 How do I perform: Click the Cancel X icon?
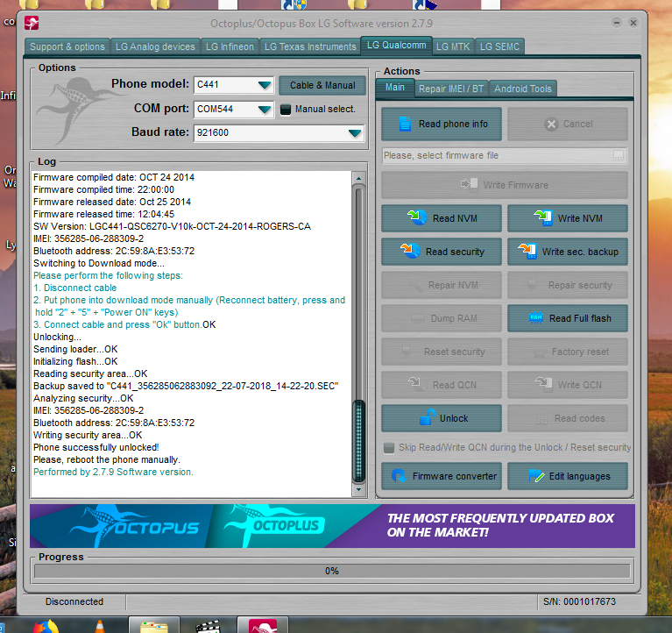[551, 124]
